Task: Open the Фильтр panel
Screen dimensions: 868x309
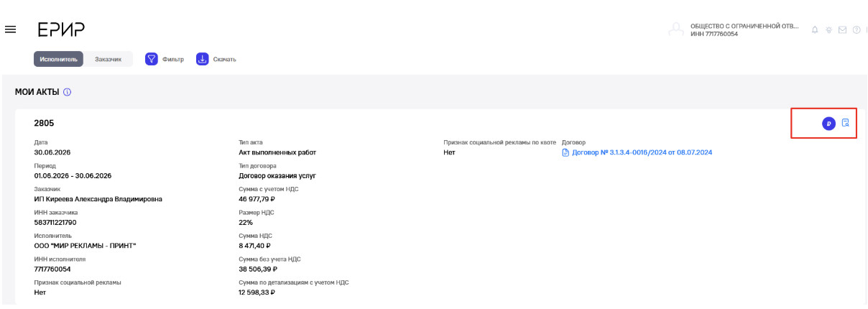Action: pos(173,59)
